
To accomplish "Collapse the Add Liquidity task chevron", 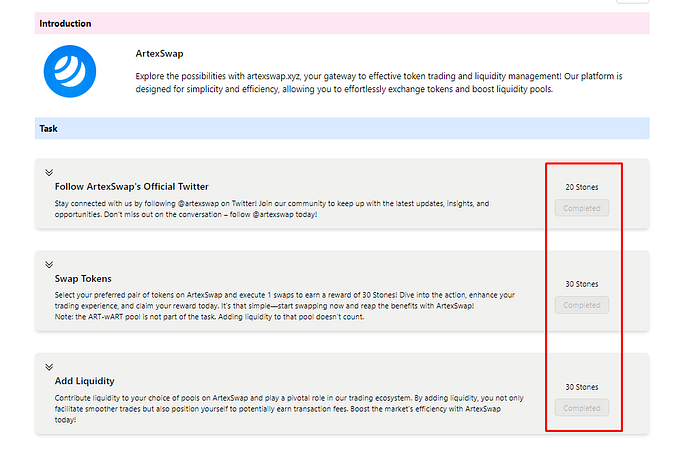I will click(49, 367).
